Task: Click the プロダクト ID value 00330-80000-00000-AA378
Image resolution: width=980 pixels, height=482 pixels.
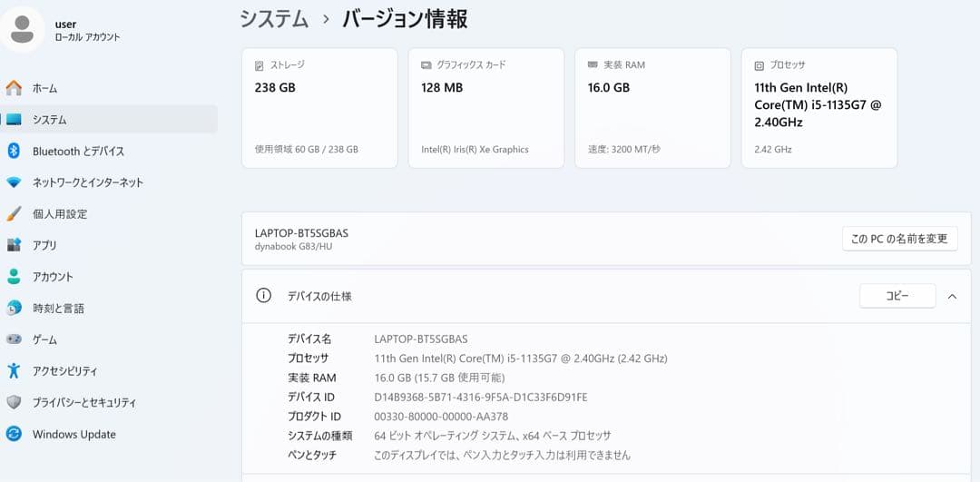Action: tap(441, 417)
